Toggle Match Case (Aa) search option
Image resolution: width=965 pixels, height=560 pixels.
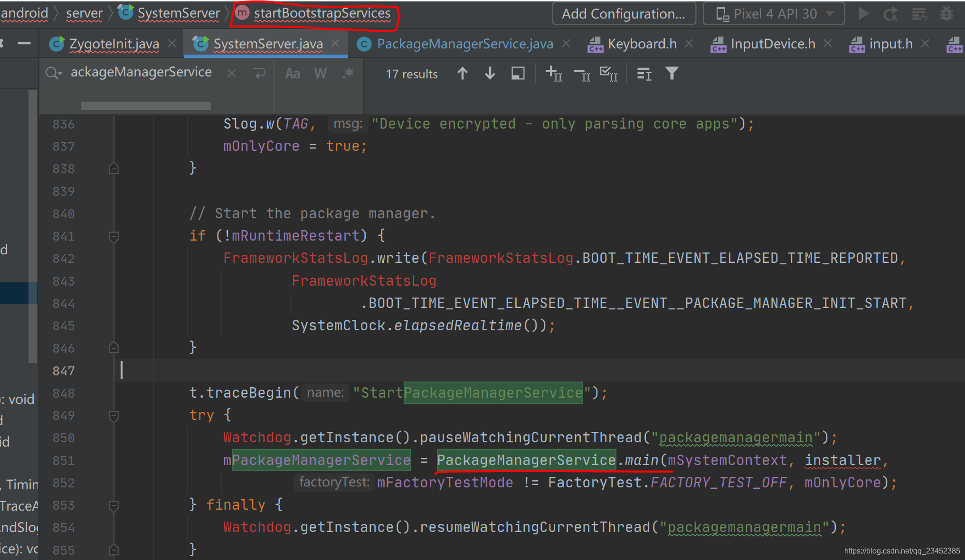pos(293,74)
